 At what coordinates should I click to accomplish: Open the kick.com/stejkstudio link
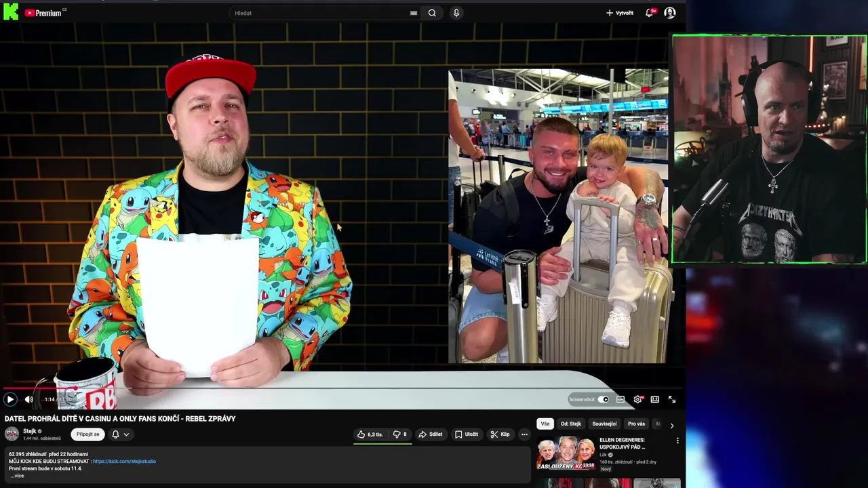point(124,462)
